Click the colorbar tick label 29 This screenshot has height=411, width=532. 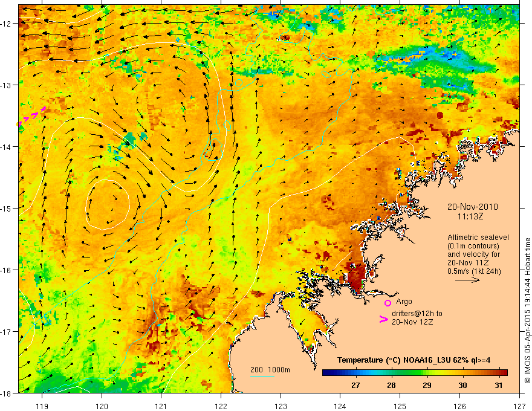coord(427,385)
